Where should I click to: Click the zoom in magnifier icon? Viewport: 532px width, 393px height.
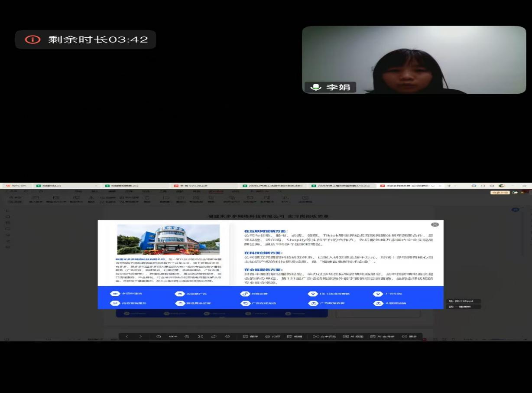(187, 337)
